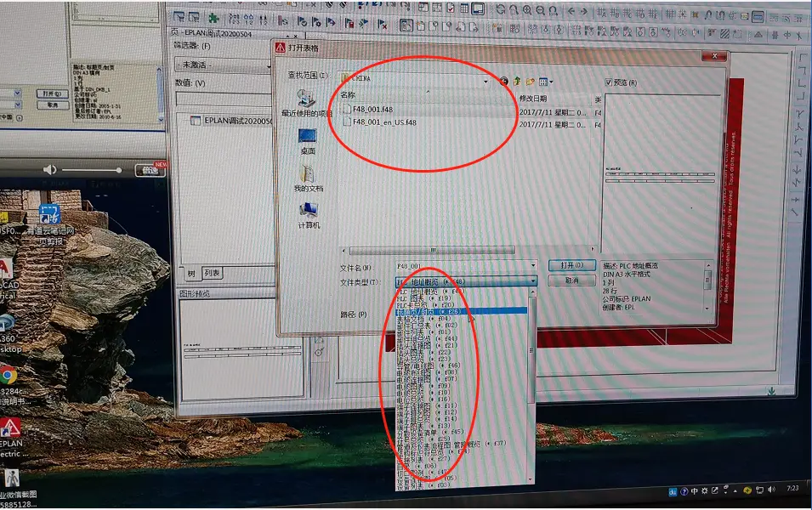Viewport: 812px width, 510px height.
Task: Expand the 文件名 file name dropdown arrow
Action: click(533, 265)
